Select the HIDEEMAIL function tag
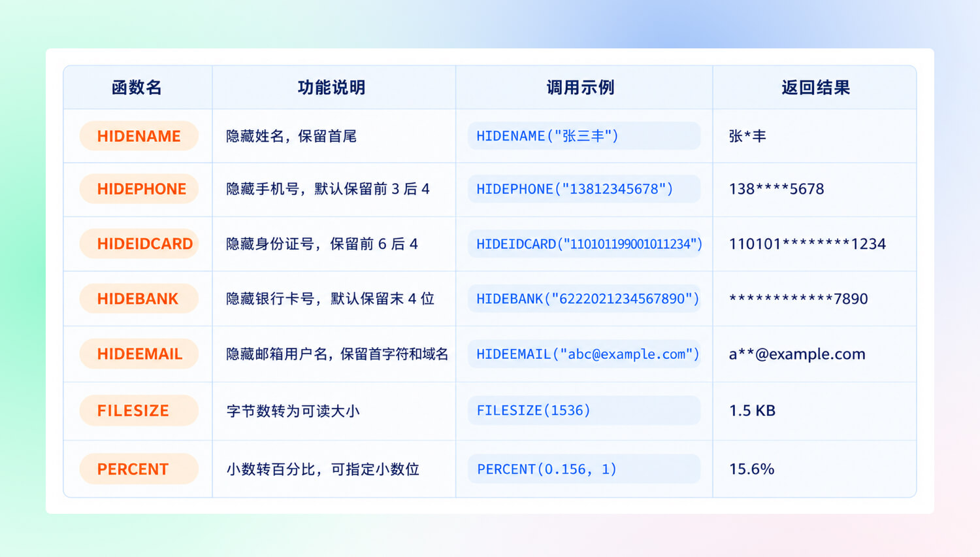Screen dimensions: 980x557 (139, 354)
